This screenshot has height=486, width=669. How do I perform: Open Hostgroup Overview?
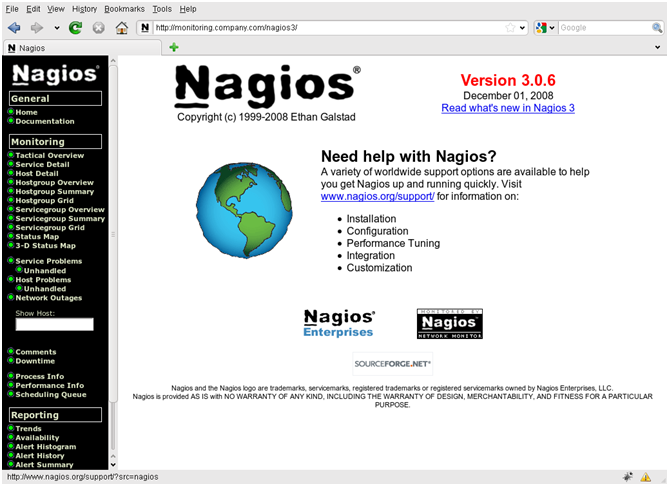(x=55, y=182)
